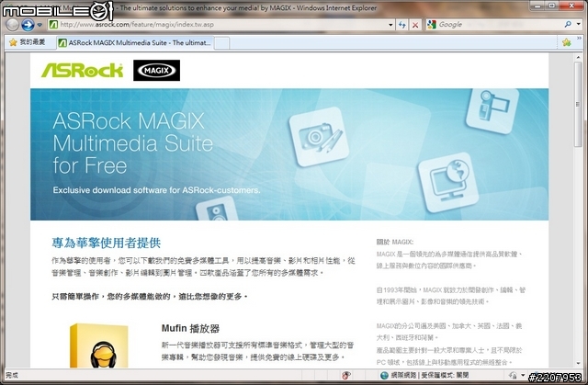
Task: Click the speaker icon in banner
Action: [x=217, y=209]
